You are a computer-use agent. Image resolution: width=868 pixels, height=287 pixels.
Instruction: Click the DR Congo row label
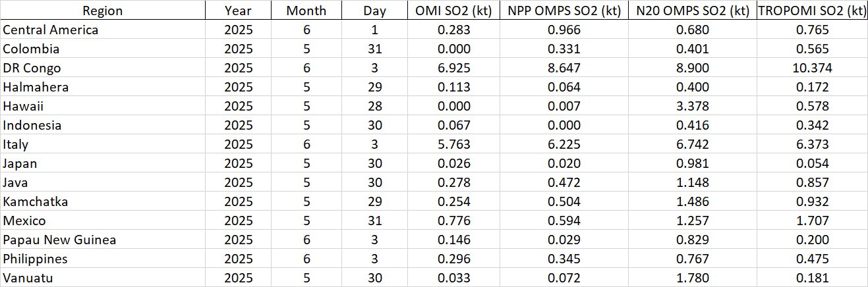(x=29, y=68)
